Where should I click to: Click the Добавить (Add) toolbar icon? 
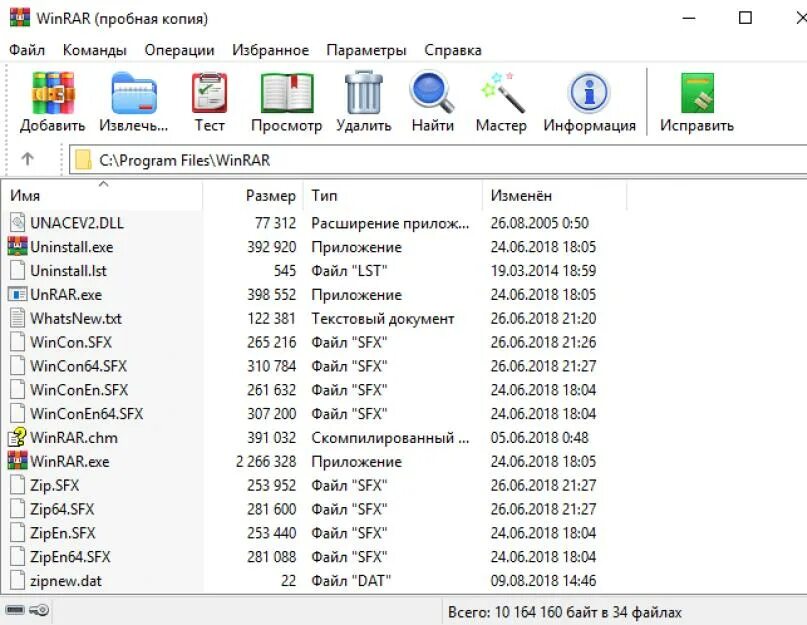pyautogui.click(x=52, y=93)
